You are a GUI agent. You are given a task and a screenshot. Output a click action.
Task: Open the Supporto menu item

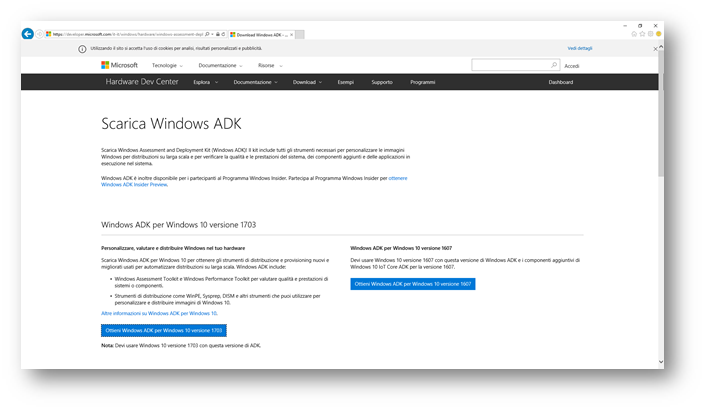point(382,82)
